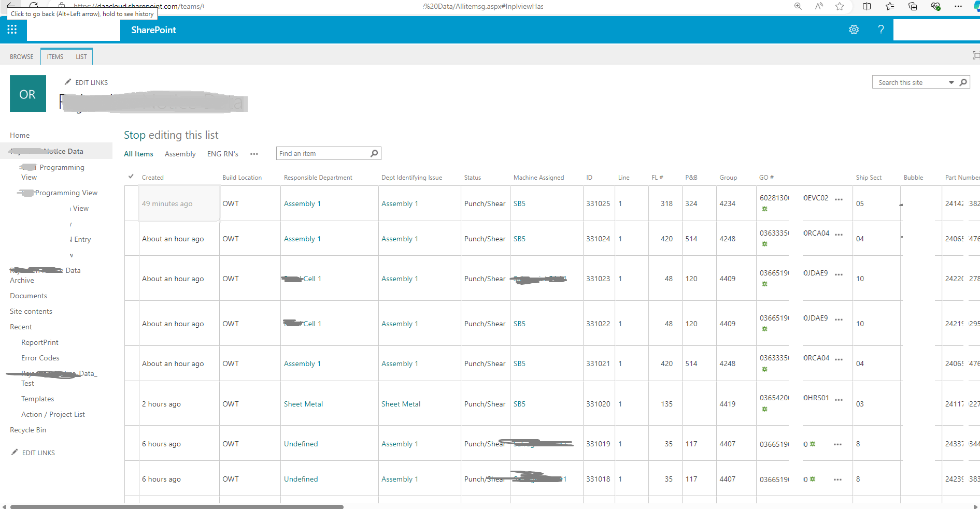Click the browser zoom magnifier icon
Screen dimensions: 980x509
click(x=798, y=6)
